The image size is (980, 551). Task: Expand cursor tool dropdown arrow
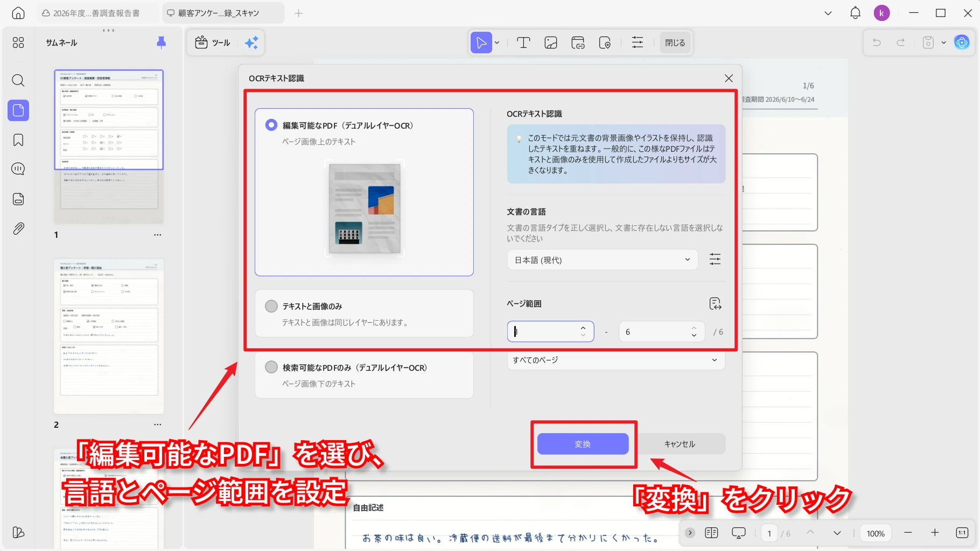point(497,43)
